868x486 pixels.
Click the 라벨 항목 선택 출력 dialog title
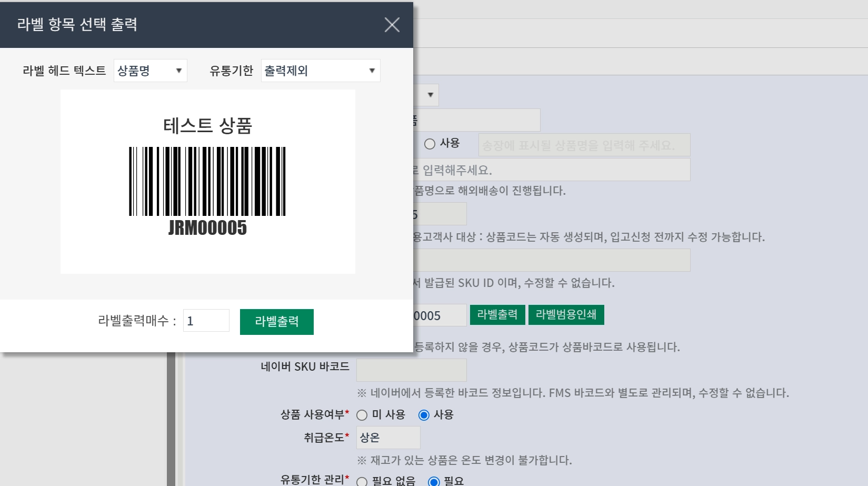point(77,24)
